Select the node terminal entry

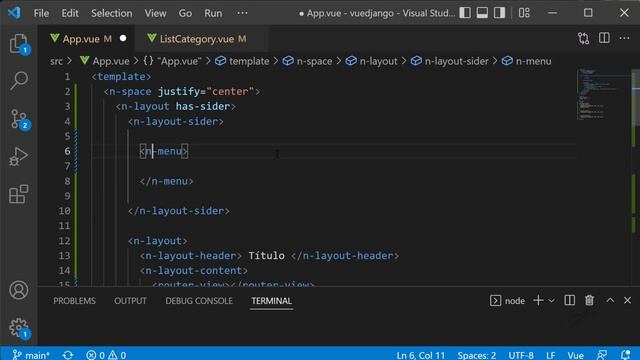(507, 301)
